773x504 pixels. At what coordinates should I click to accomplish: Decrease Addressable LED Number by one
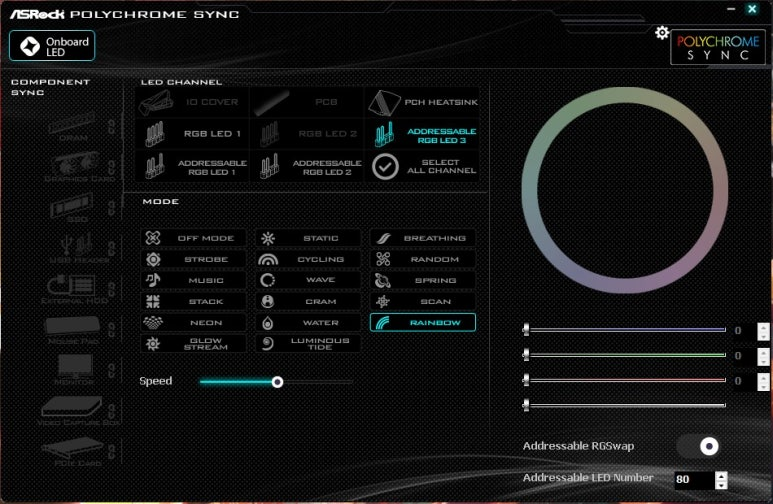pyautogui.click(x=721, y=485)
